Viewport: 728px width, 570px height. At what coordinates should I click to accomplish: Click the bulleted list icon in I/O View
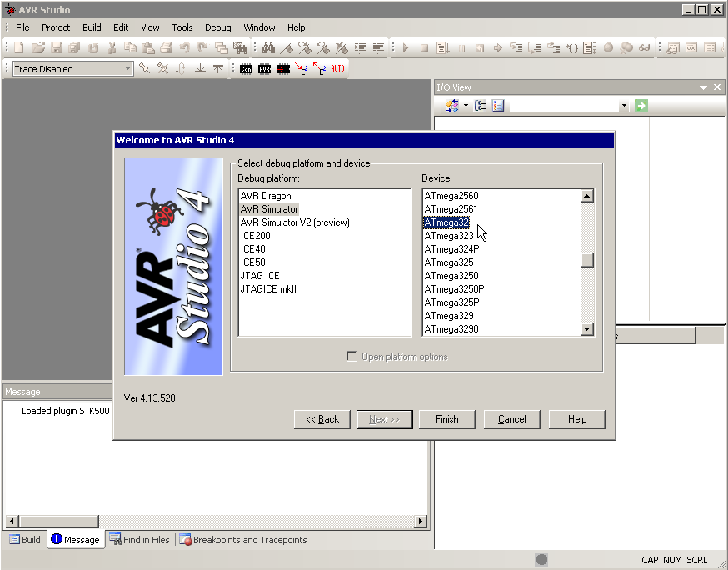tap(498, 106)
